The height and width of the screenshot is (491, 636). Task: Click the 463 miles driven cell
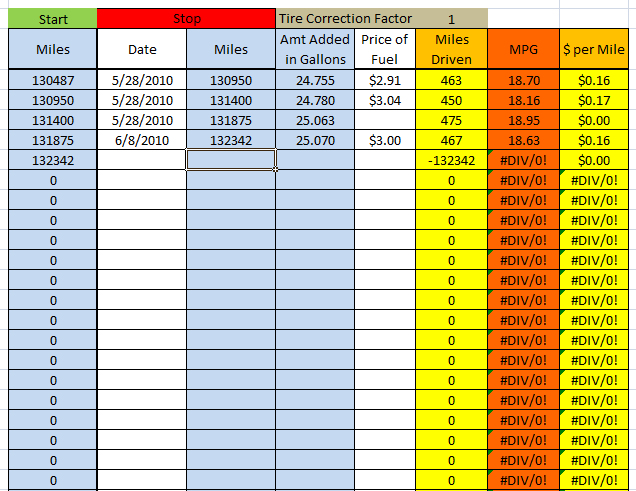click(x=451, y=80)
